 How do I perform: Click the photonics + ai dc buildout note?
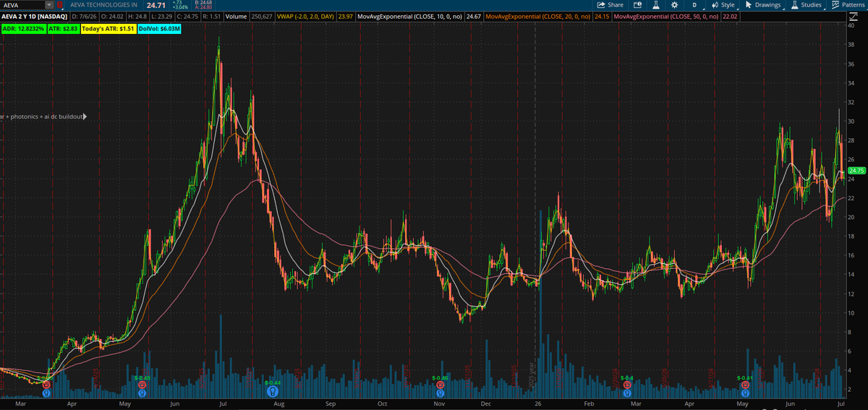43,116
